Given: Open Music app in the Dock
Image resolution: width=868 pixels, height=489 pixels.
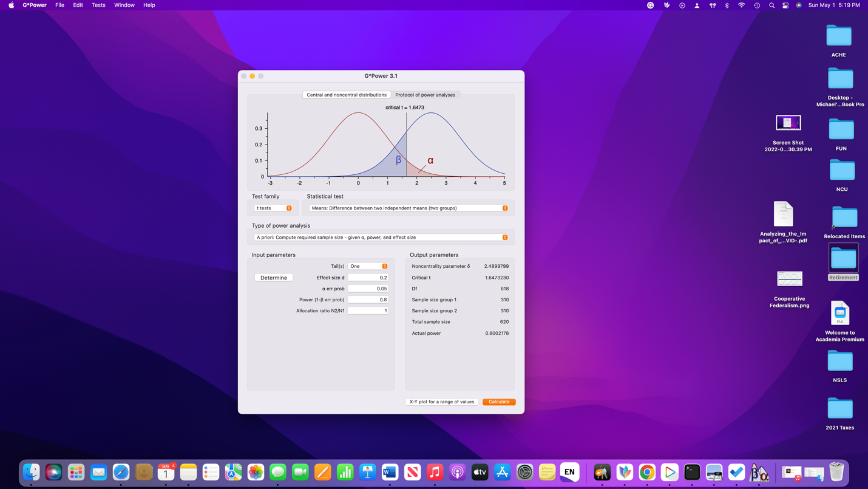Looking at the screenshot, I should [435, 472].
